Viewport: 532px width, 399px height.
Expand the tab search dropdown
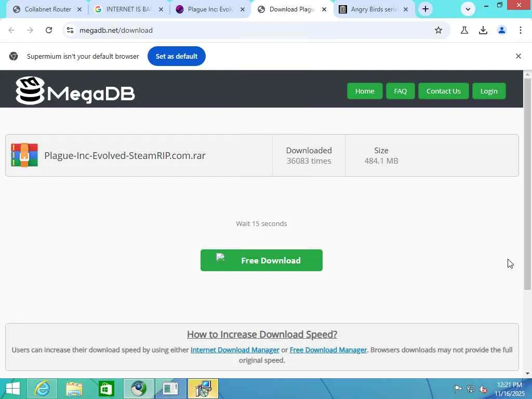click(x=468, y=9)
